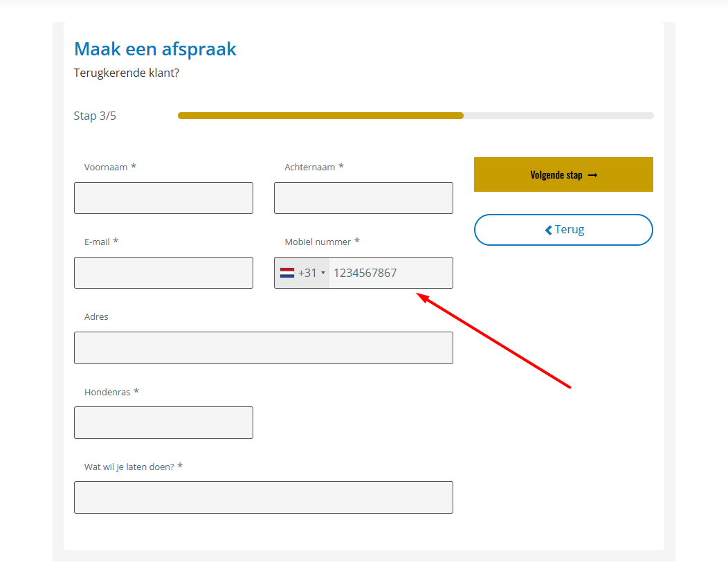This screenshot has width=728, height=585.
Task: Click the Maak een afspraak heading
Action: (x=155, y=48)
